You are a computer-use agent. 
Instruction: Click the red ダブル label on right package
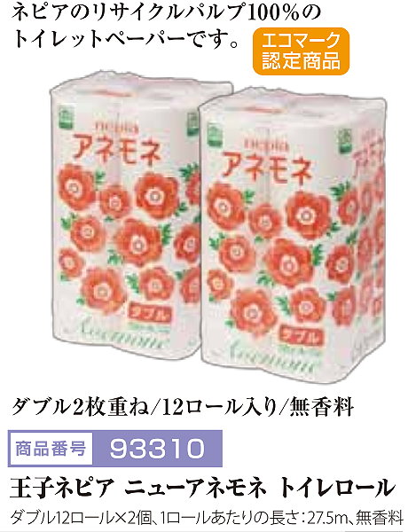pyautogui.click(x=300, y=335)
